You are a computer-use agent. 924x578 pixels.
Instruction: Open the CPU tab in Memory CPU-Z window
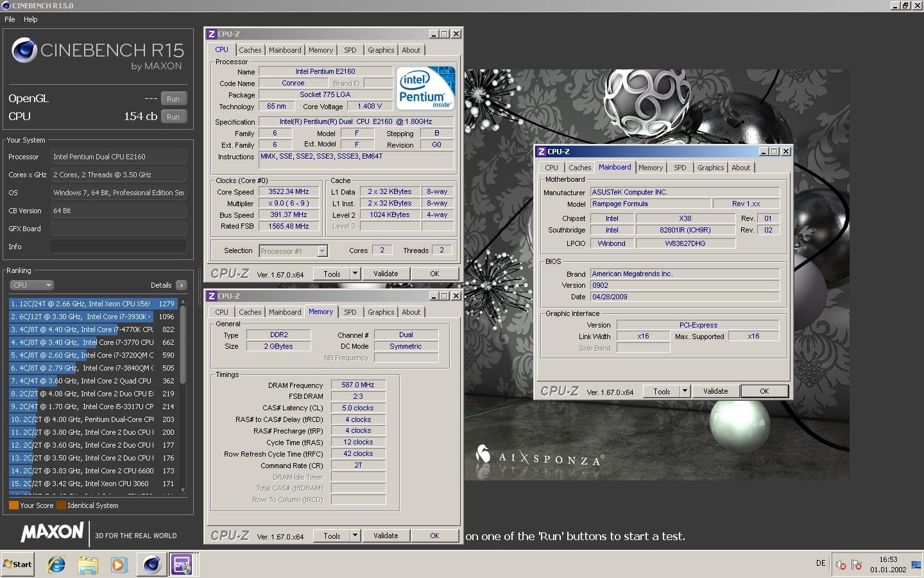[x=222, y=312]
